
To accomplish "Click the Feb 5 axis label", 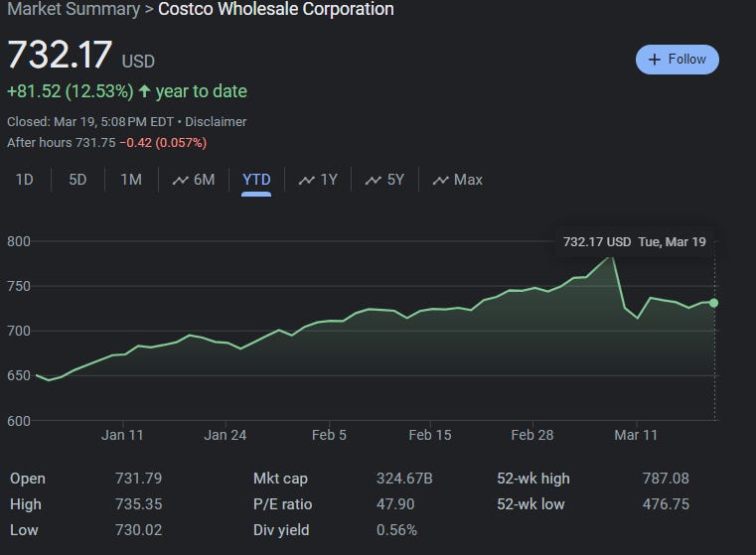I will pyautogui.click(x=329, y=435).
